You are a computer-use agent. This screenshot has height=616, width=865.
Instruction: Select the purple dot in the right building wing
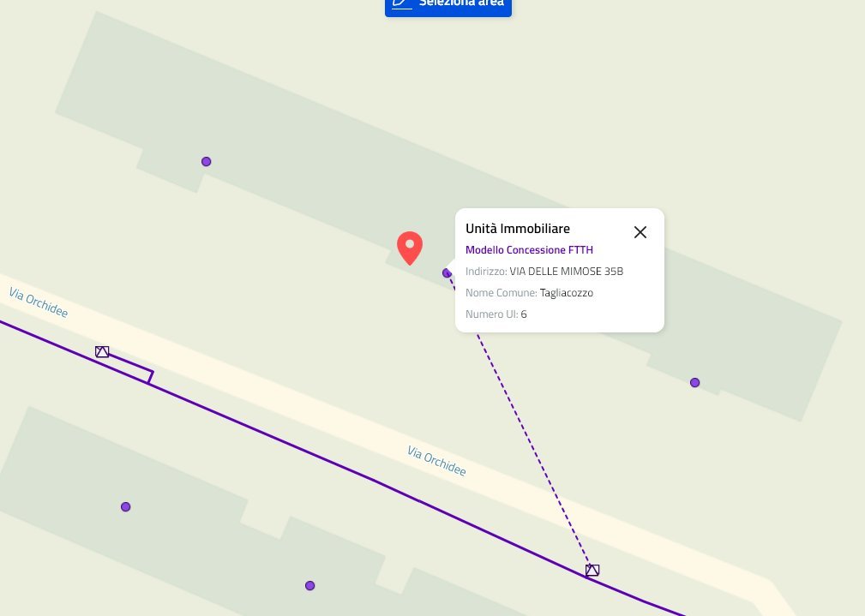[694, 383]
